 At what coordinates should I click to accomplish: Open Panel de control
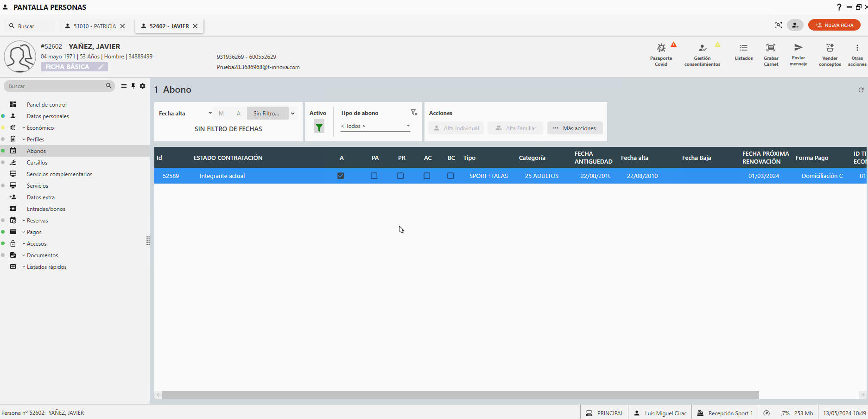tap(46, 105)
